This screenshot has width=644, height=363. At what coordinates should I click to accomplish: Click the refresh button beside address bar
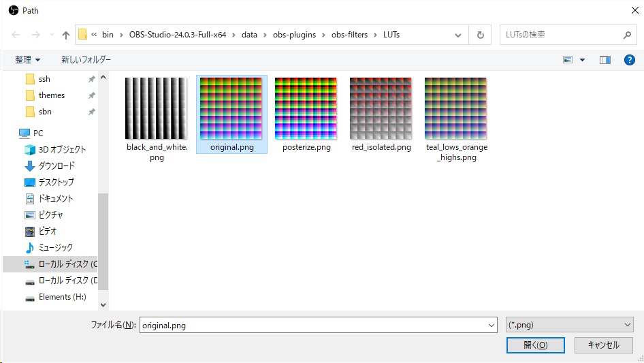pos(481,35)
